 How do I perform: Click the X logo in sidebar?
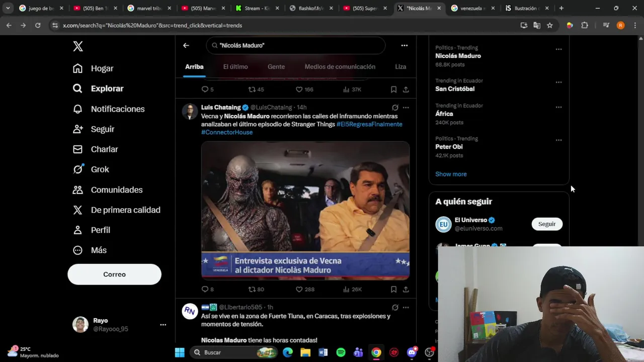(78, 46)
